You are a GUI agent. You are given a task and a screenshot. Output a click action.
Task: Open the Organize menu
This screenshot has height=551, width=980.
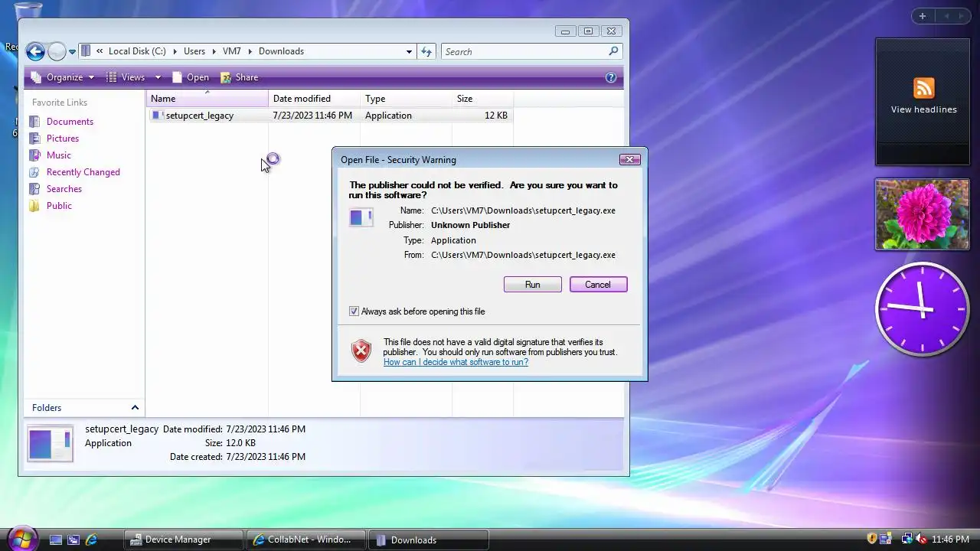(62, 77)
